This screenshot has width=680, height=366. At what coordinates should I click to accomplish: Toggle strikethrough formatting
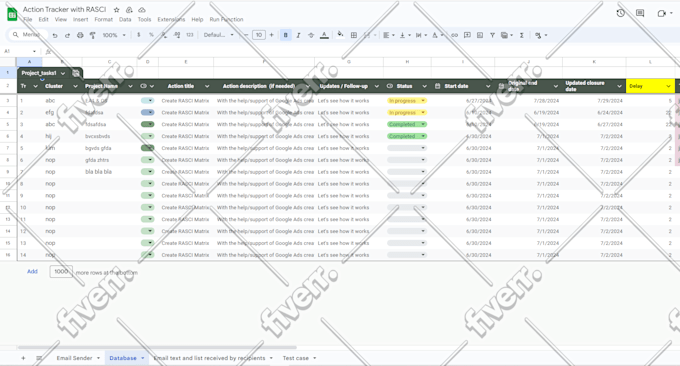point(311,35)
